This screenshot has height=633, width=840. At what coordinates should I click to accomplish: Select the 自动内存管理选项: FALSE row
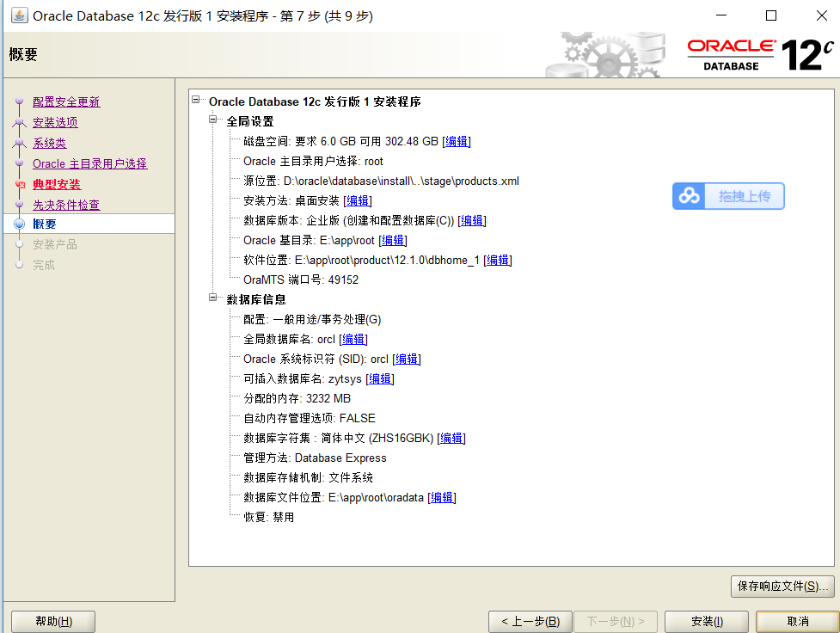310,419
